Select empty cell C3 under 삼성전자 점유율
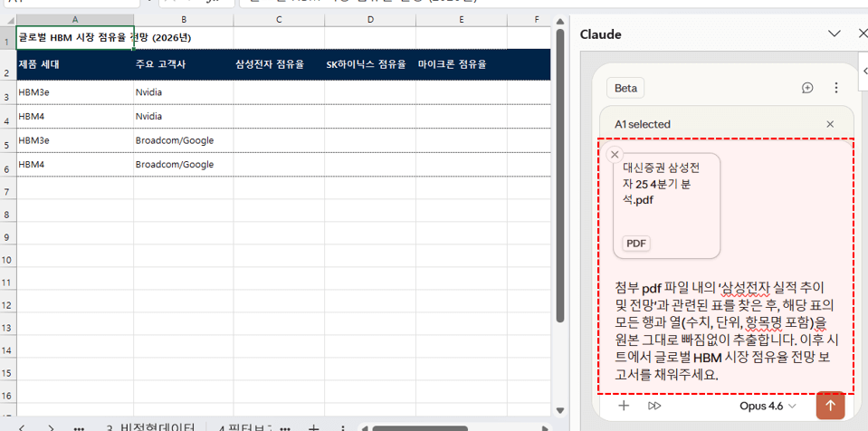This screenshot has height=431, width=868. (x=279, y=92)
